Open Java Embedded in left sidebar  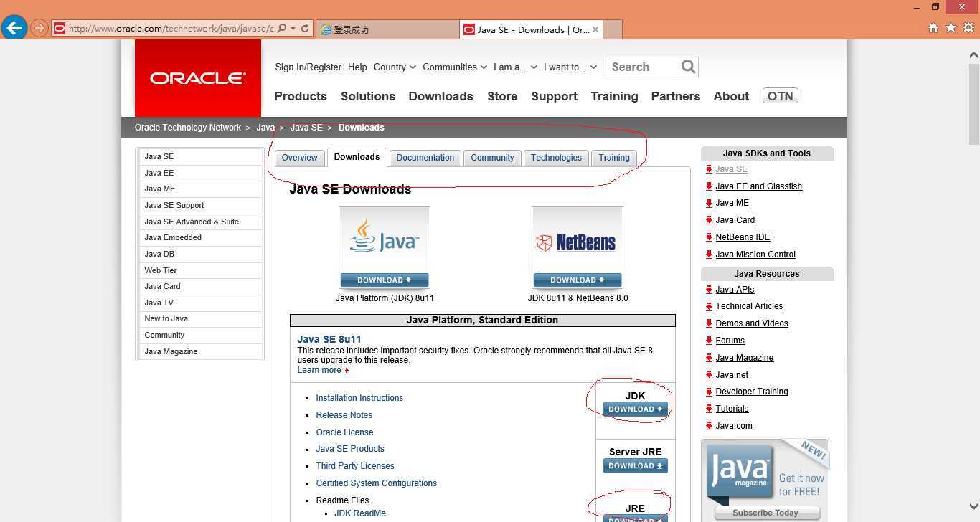pyautogui.click(x=201, y=237)
